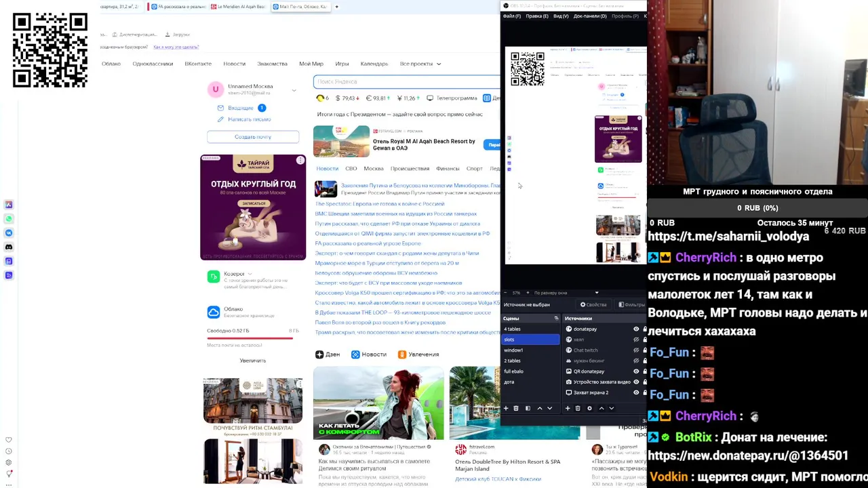Open the Aria AI icon in the browser sidebar
This screenshot has height=488, width=868.
pyautogui.click(x=9, y=205)
